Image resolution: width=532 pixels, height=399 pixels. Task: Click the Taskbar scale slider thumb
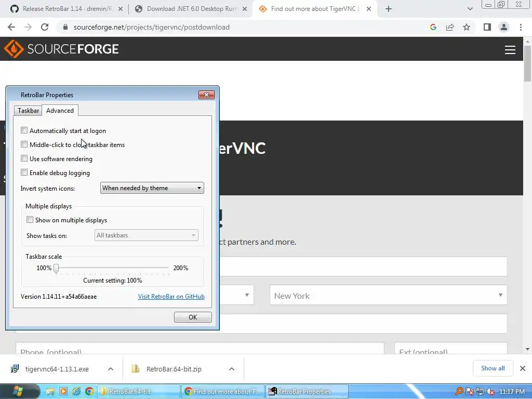[x=56, y=269]
